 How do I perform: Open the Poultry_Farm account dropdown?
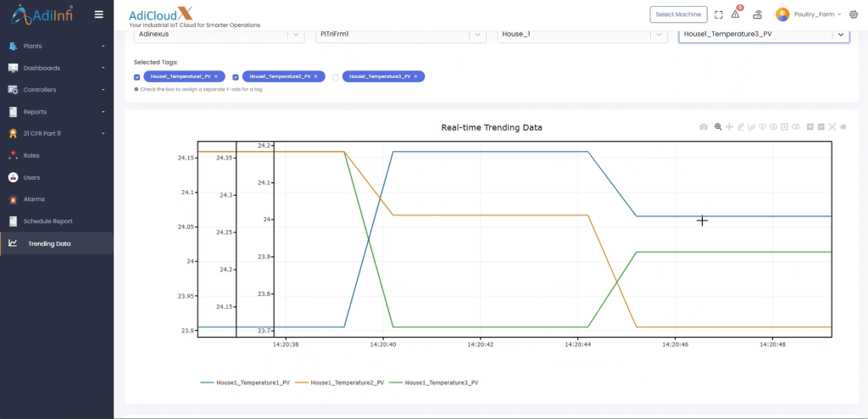click(x=817, y=14)
